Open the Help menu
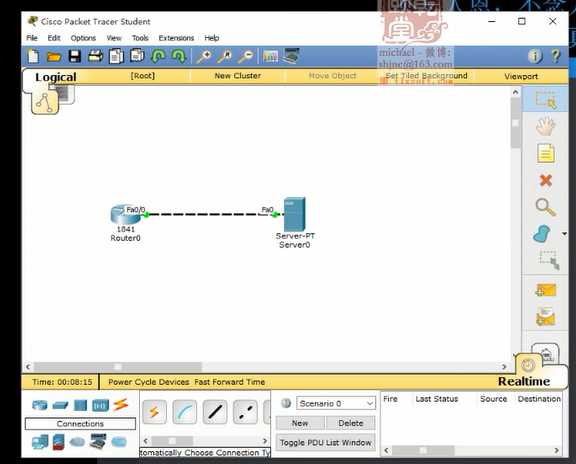 coord(212,38)
